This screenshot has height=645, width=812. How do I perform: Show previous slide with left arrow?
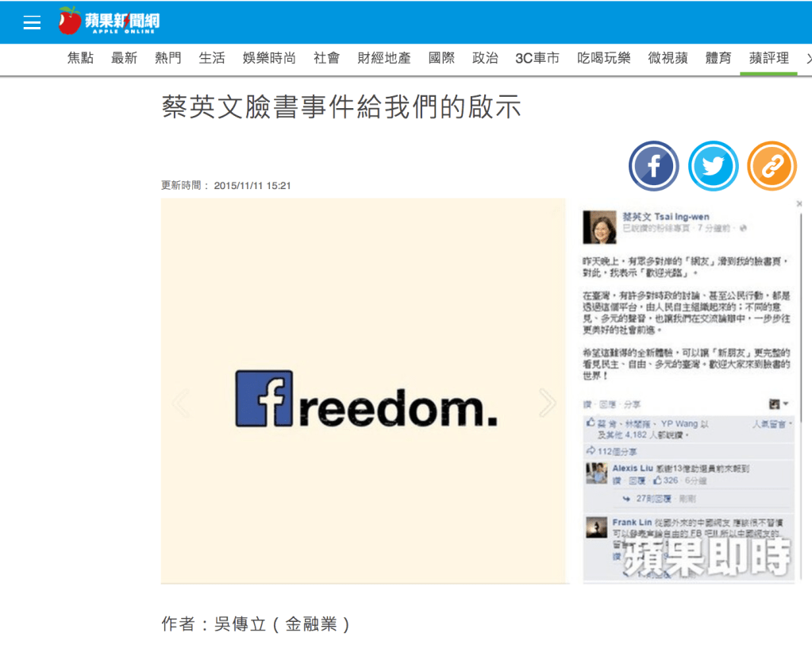[181, 403]
